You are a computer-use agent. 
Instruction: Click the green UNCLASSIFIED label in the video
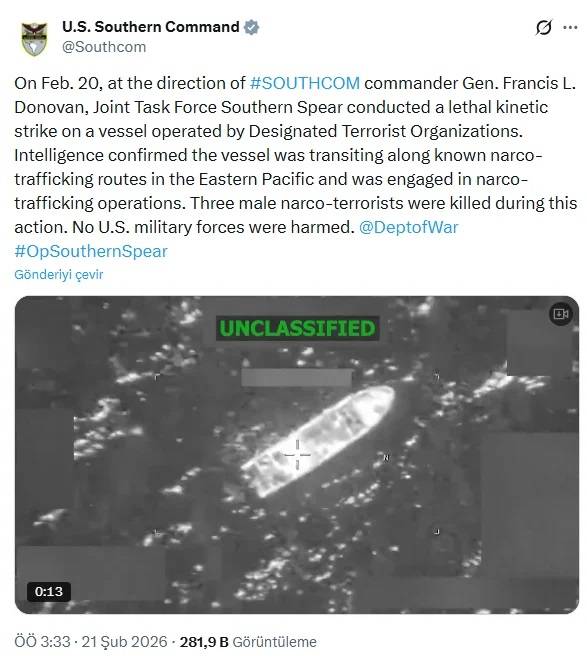(x=297, y=328)
